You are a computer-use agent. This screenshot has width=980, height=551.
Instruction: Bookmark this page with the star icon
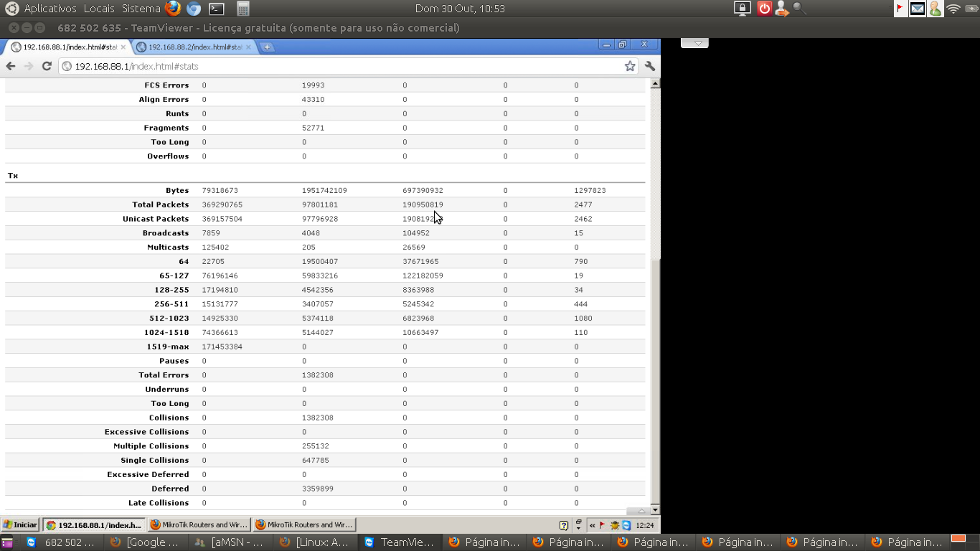coord(630,66)
